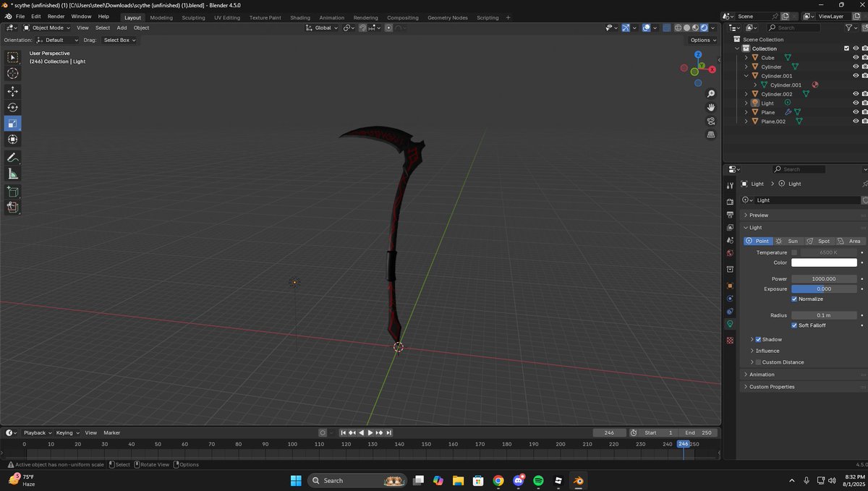Set light type to Spot

[x=819, y=241]
